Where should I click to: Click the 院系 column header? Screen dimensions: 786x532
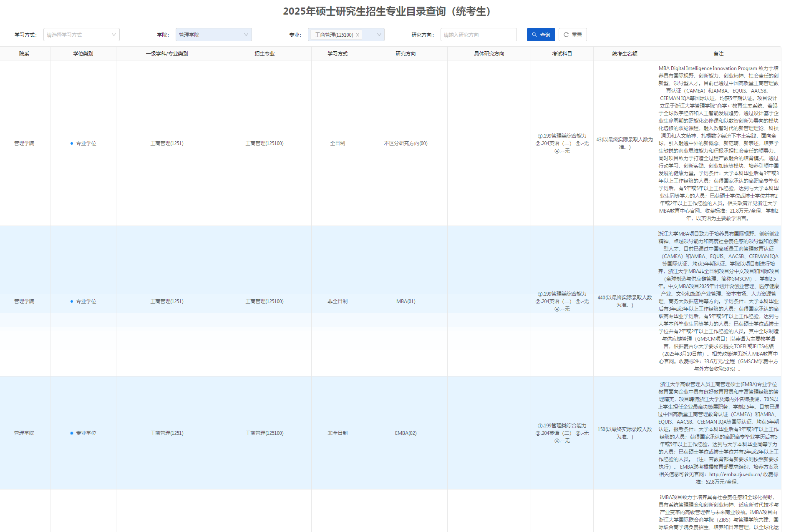click(24, 54)
